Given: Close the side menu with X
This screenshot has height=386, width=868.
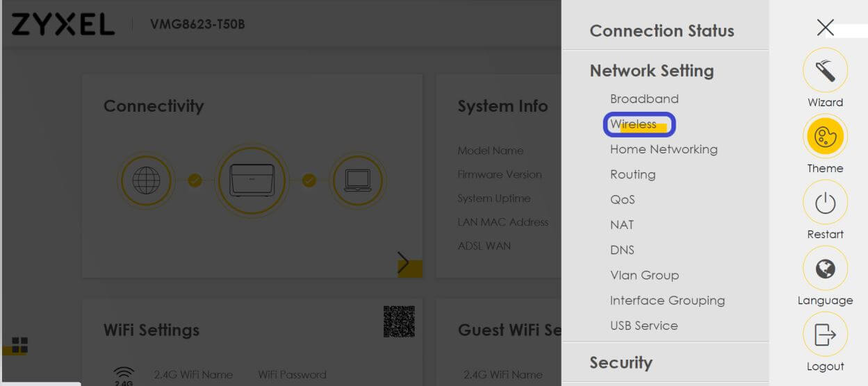Looking at the screenshot, I should [x=825, y=28].
